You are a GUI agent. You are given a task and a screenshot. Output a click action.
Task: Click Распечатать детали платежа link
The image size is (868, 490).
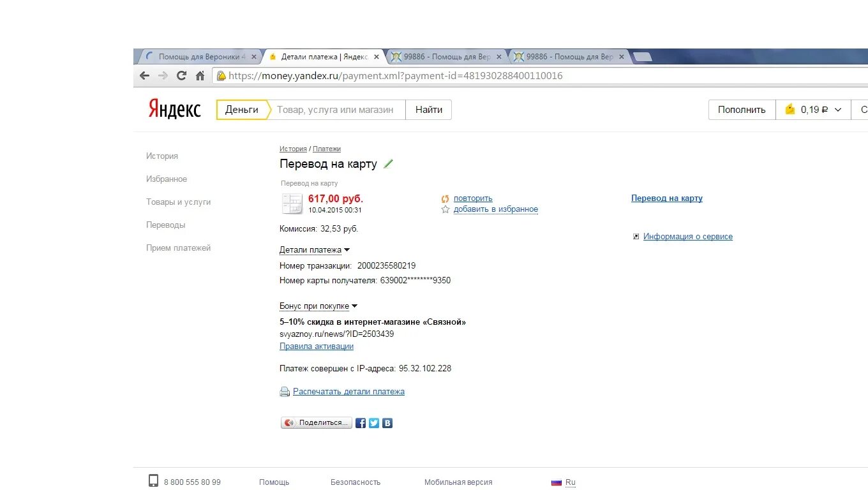348,392
